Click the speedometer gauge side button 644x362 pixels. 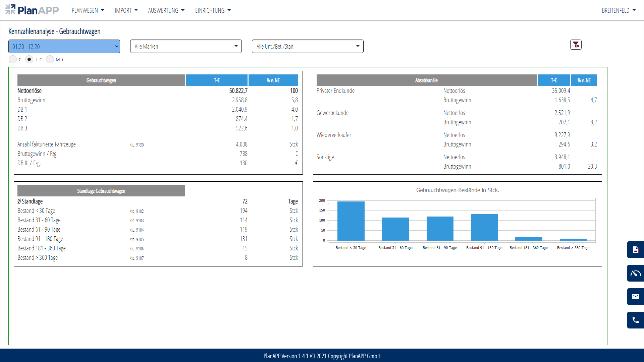pos(635,273)
